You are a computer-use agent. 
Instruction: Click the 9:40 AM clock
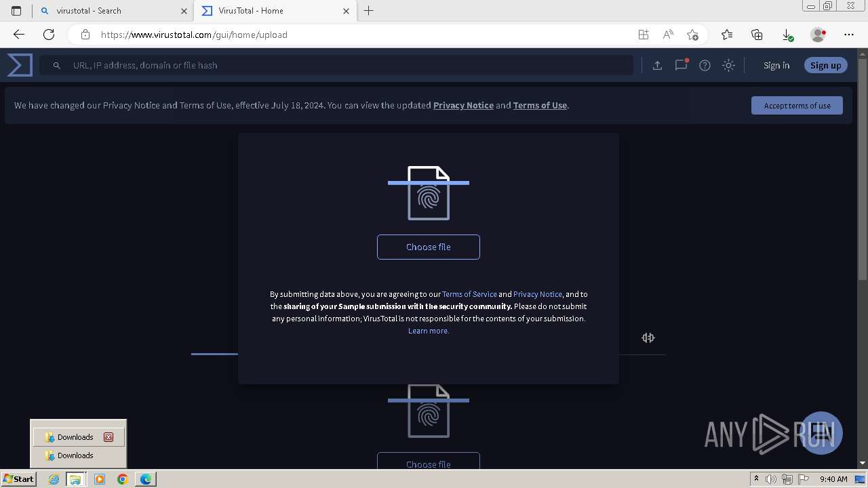[833, 479]
